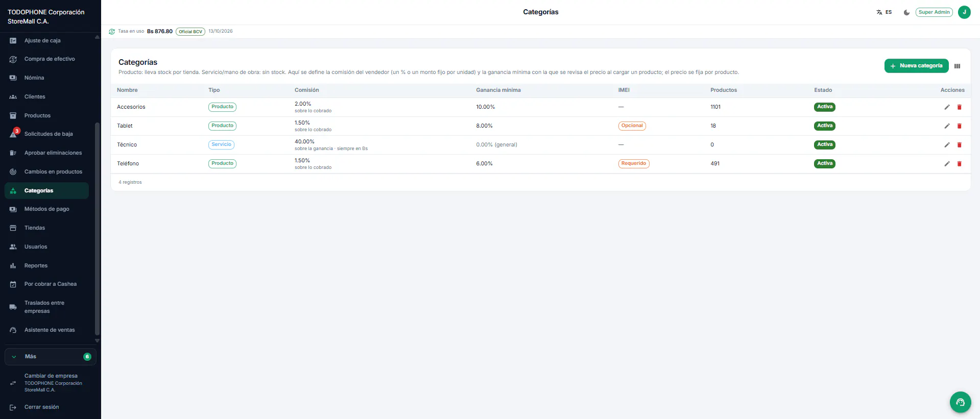Image resolution: width=980 pixels, height=419 pixels.
Task: Click the Oficial BCV rate badge
Action: tap(190, 32)
